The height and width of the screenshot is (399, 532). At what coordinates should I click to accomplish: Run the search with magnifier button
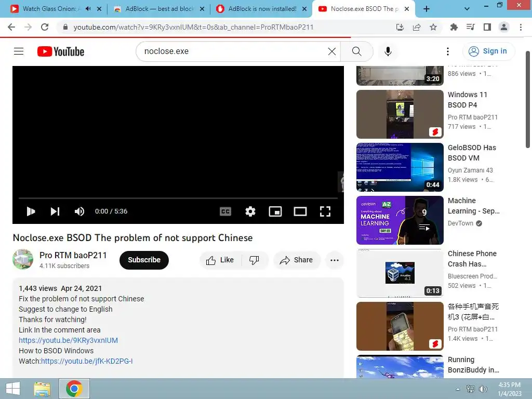(356, 51)
